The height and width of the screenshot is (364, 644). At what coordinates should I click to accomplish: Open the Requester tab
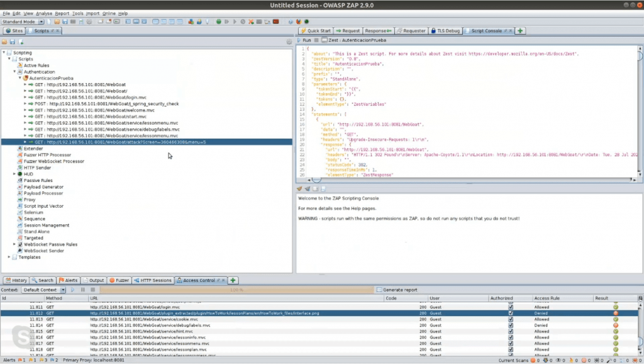pyautogui.click(x=411, y=31)
